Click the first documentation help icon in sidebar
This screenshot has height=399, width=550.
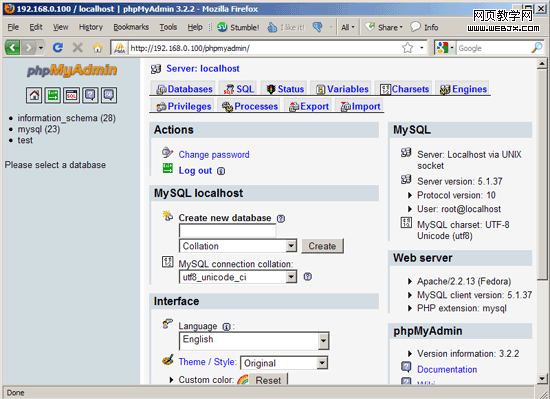90,95
